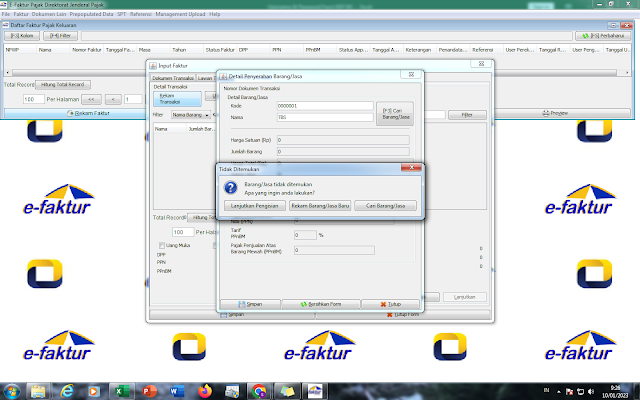Click the Tutup Form button

tap(402, 315)
